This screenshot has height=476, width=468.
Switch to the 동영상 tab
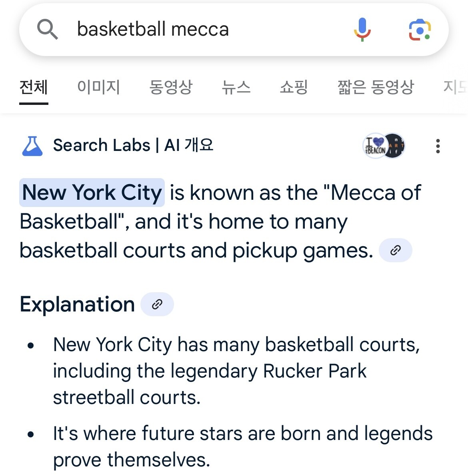coord(171,87)
